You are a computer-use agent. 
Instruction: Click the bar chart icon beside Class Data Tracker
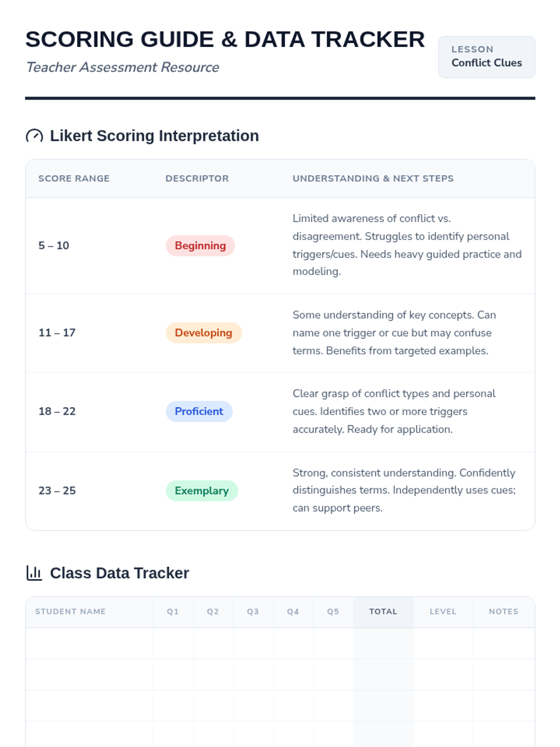(x=34, y=573)
